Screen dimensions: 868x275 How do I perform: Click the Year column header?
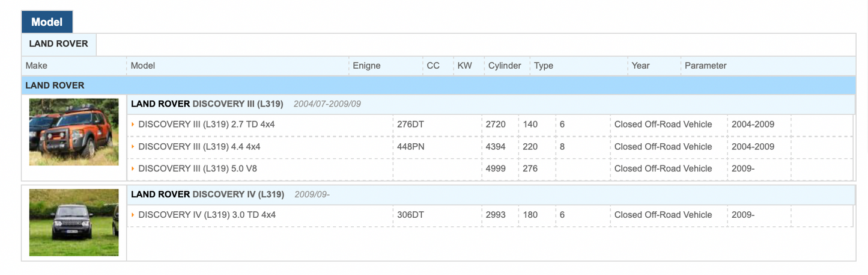[640, 66]
